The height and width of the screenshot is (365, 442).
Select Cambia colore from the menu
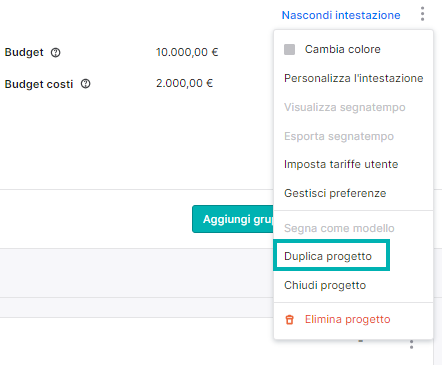point(343,49)
